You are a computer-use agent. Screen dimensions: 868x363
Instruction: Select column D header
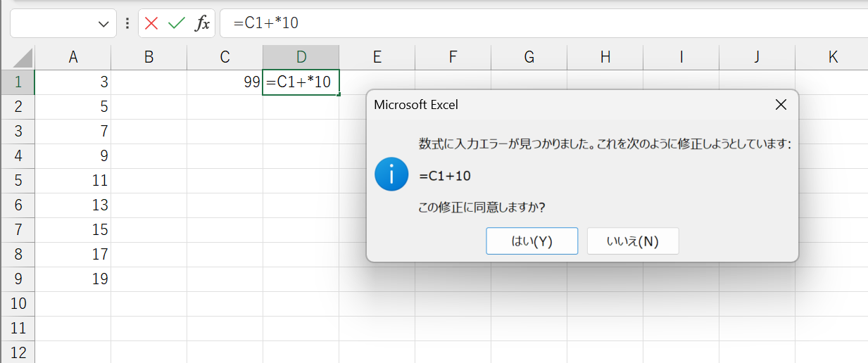click(x=301, y=58)
